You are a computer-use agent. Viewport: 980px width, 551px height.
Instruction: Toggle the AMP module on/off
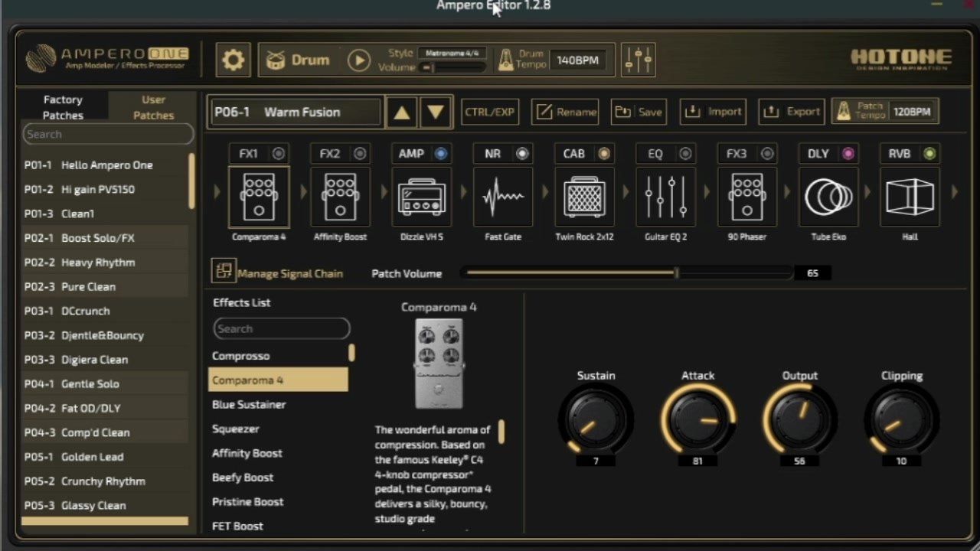[x=441, y=154]
